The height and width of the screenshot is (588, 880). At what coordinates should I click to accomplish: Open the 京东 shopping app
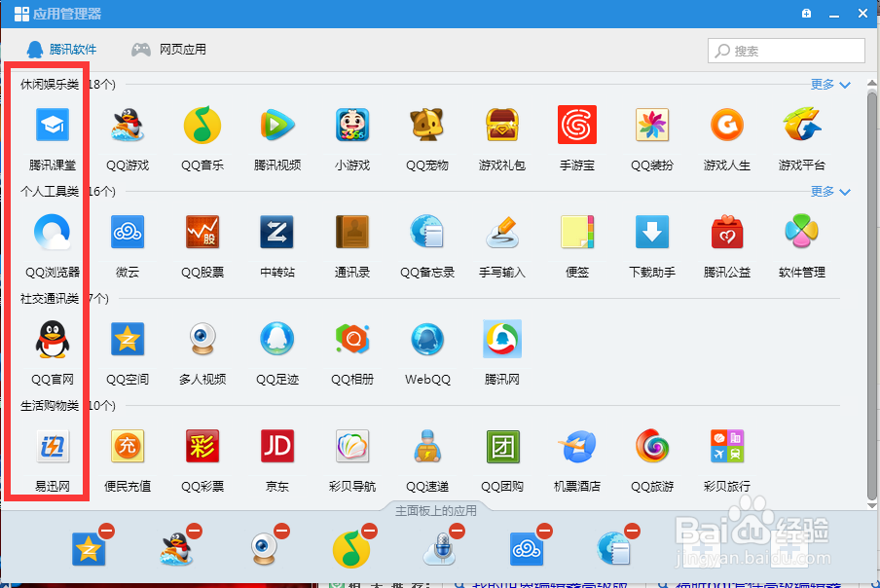[276, 446]
